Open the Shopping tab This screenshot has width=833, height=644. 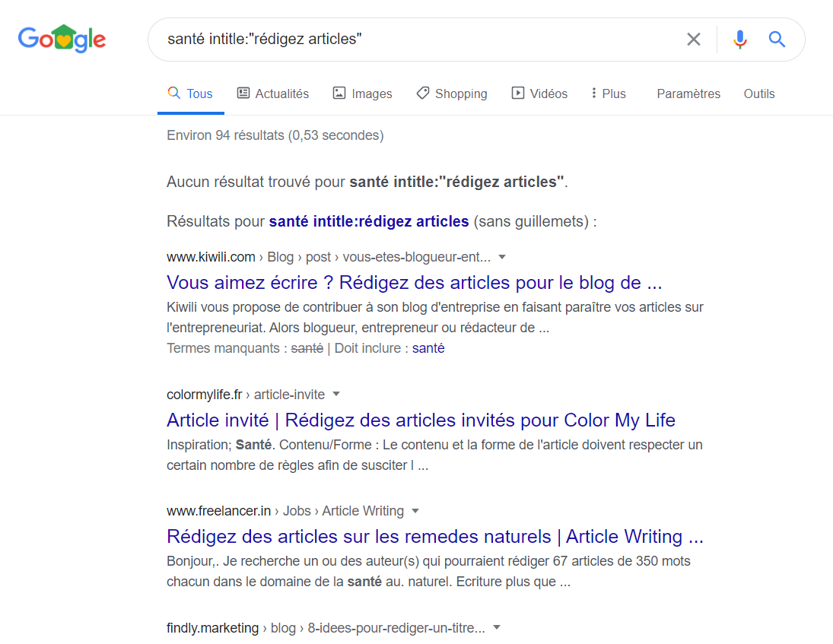452,94
